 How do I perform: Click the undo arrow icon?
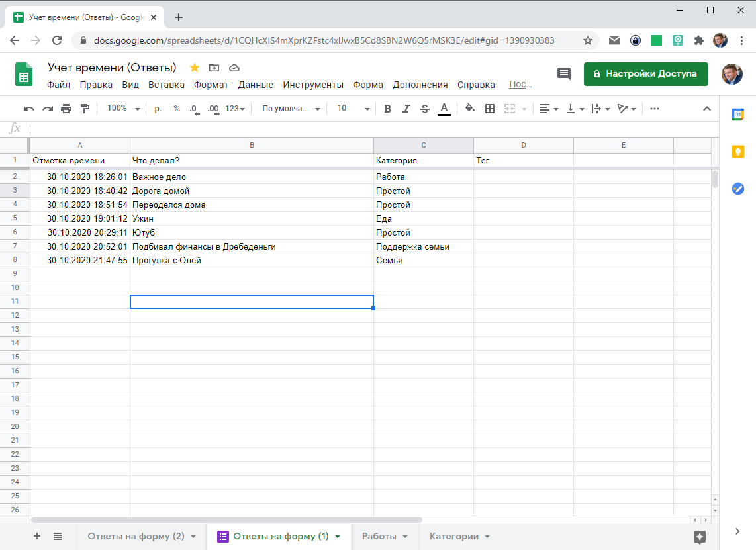tap(28, 109)
